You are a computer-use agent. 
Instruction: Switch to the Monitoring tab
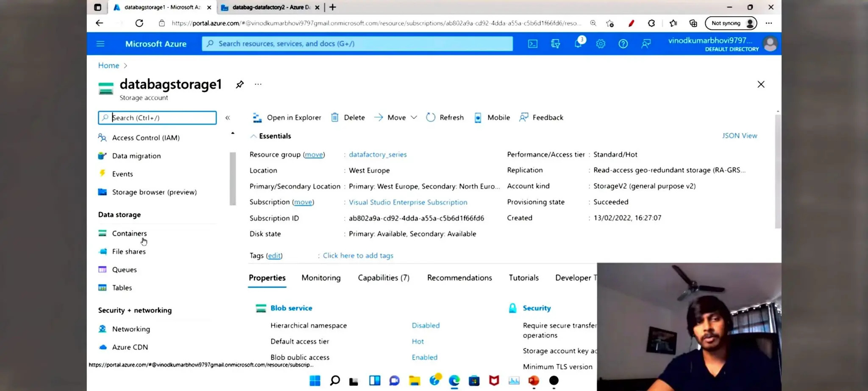321,278
